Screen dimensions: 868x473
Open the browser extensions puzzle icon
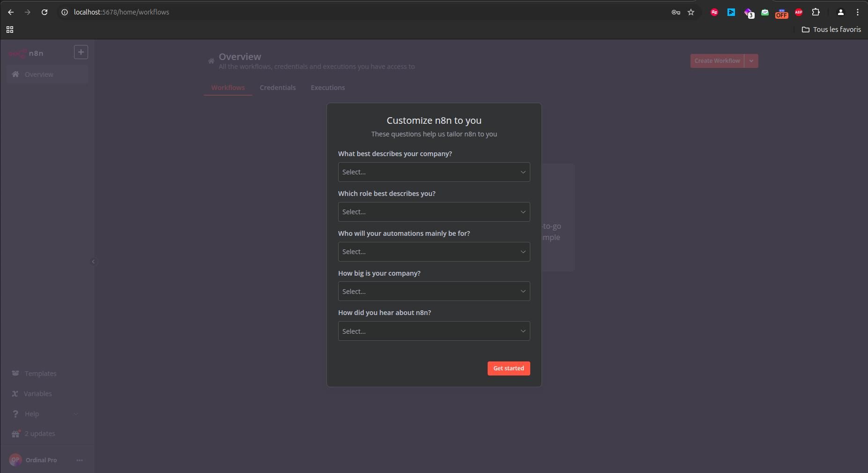(816, 12)
